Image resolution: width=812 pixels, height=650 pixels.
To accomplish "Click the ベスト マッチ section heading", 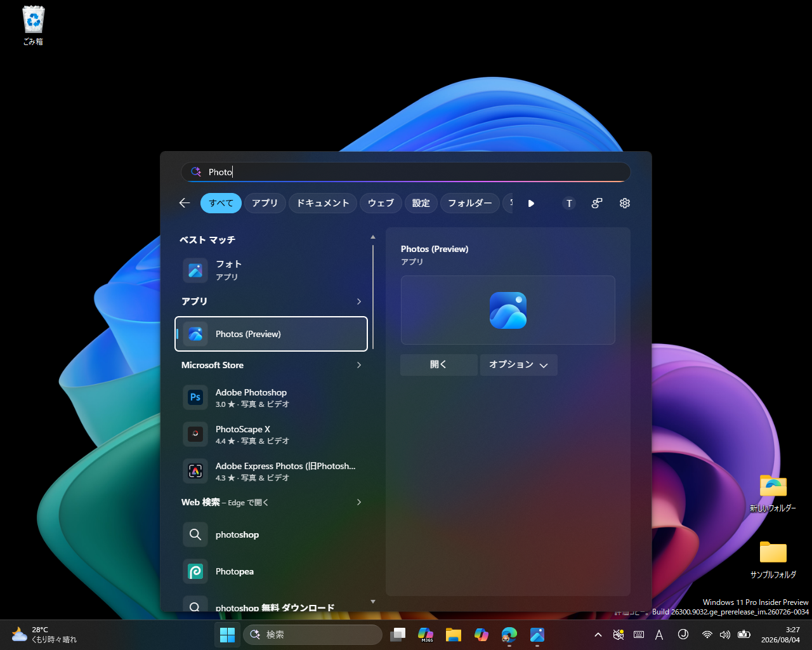I will [x=207, y=240].
